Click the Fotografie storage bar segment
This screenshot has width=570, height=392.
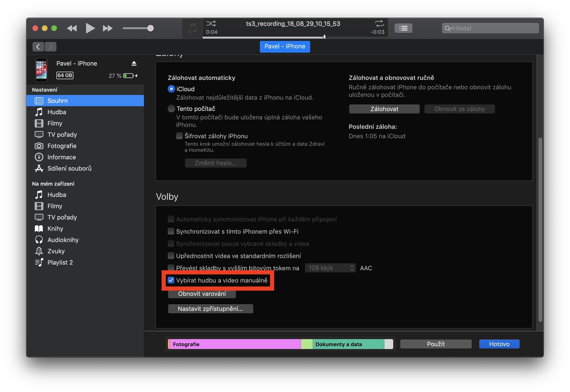coord(235,344)
